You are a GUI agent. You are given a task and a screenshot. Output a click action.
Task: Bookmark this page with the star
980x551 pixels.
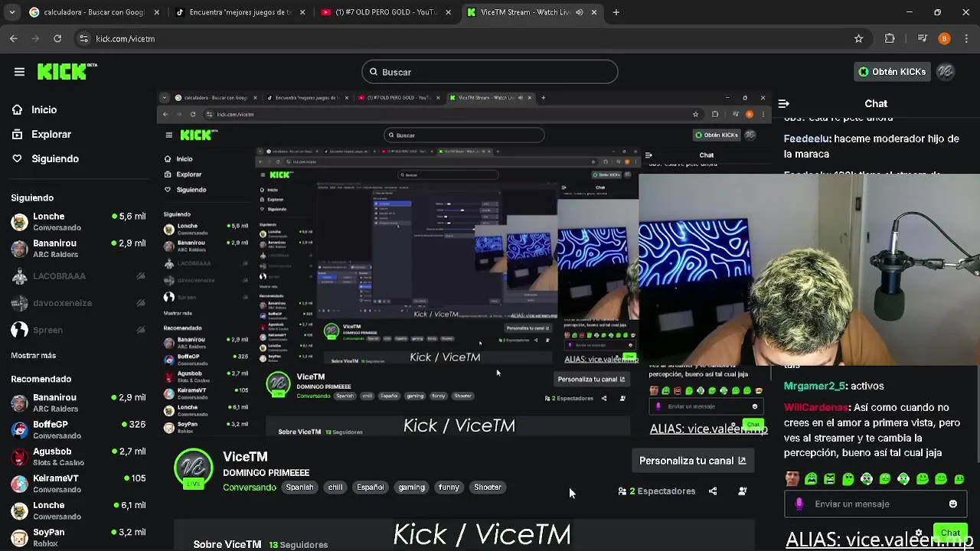click(859, 38)
